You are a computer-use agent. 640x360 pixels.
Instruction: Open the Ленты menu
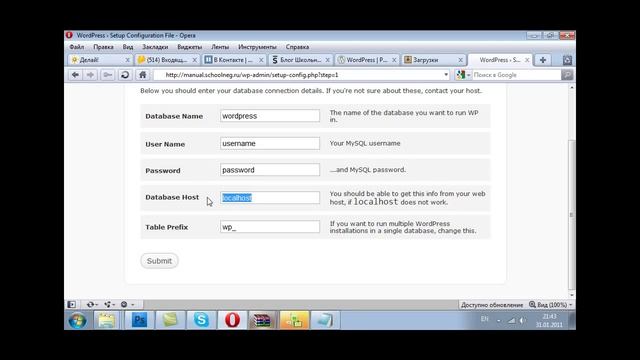(x=220, y=47)
